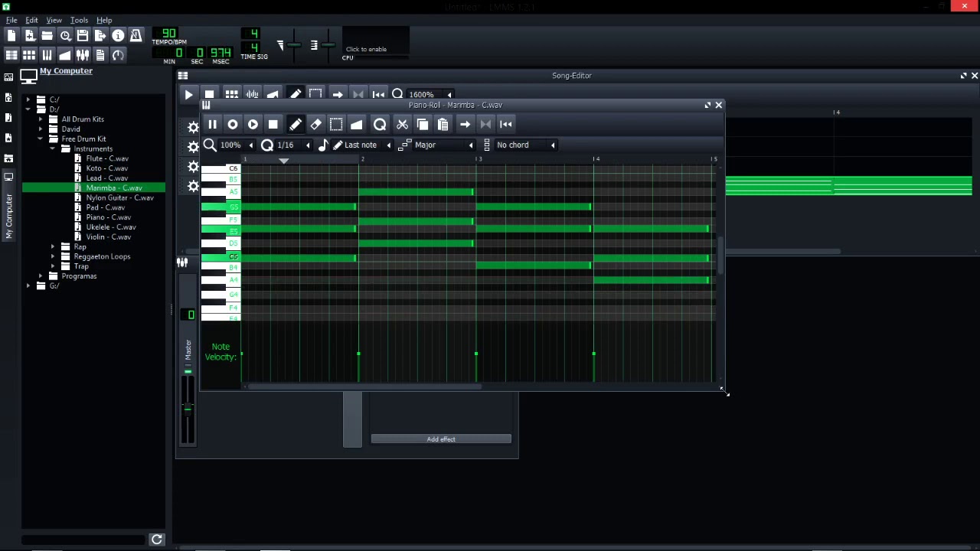The height and width of the screenshot is (551, 980).
Task: Open the Controller Rack from the main toolbar
Action: (x=118, y=55)
